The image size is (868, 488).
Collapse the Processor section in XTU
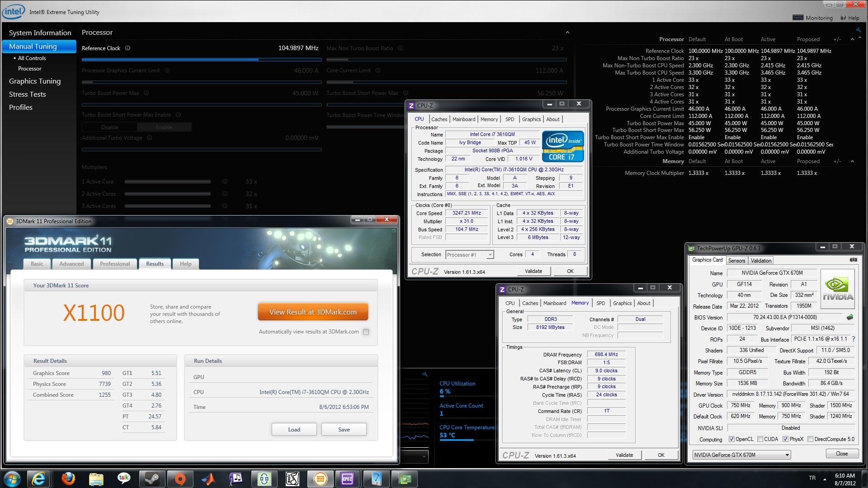567,33
